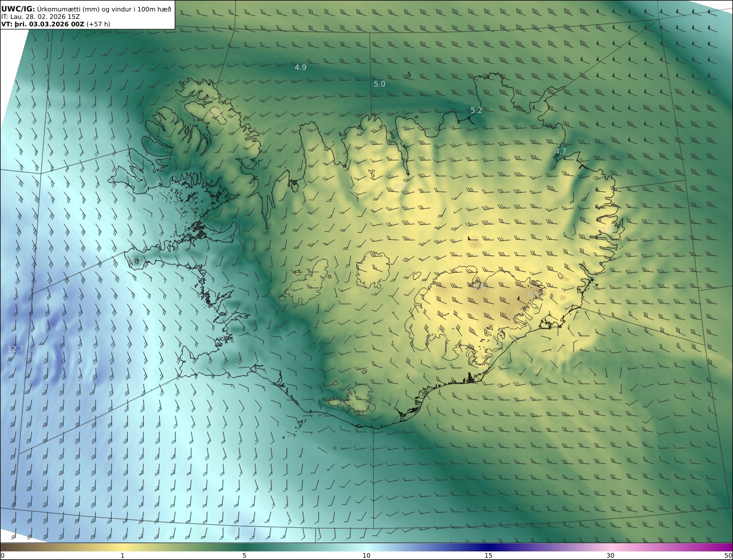Select the IT: Lau. 28. 02. 2026 15Z line
This screenshot has width=733, height=560.
pyautogui.click(x=41, y=17)
